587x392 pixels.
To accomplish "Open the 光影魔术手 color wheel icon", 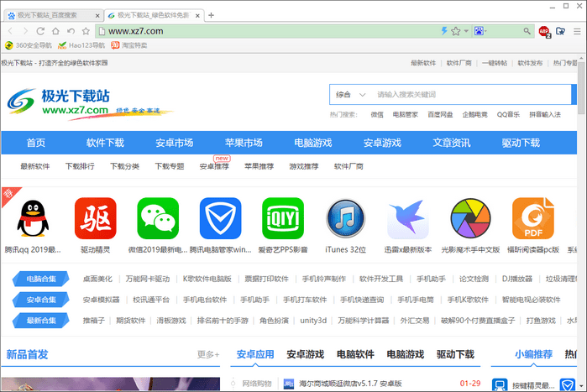I will click(470, 218).
